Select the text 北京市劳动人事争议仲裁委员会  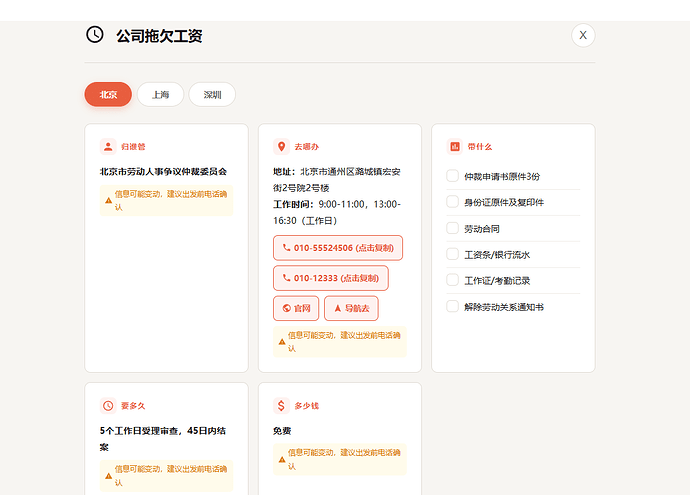pyautogui.click(x=163, y=172)
